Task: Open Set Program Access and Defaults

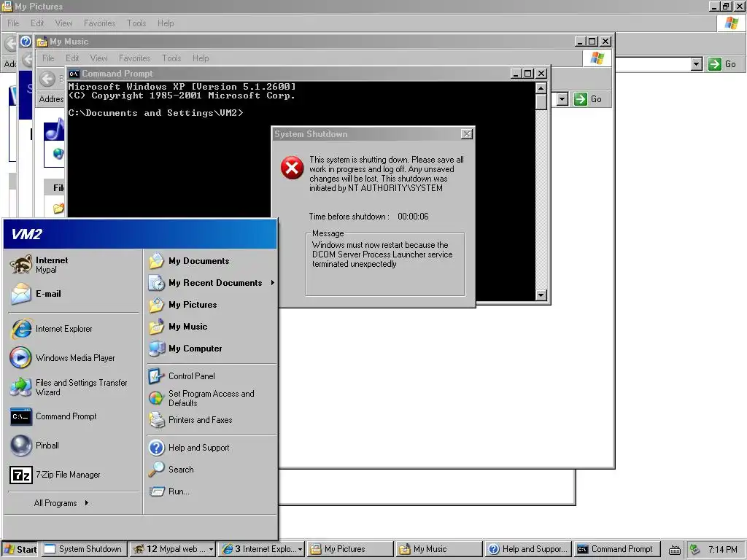Action: tap(211, 398)
